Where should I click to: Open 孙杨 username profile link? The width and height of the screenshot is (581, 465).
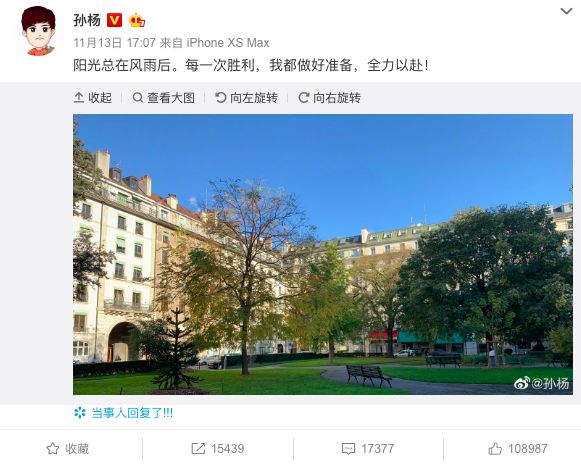87,20
